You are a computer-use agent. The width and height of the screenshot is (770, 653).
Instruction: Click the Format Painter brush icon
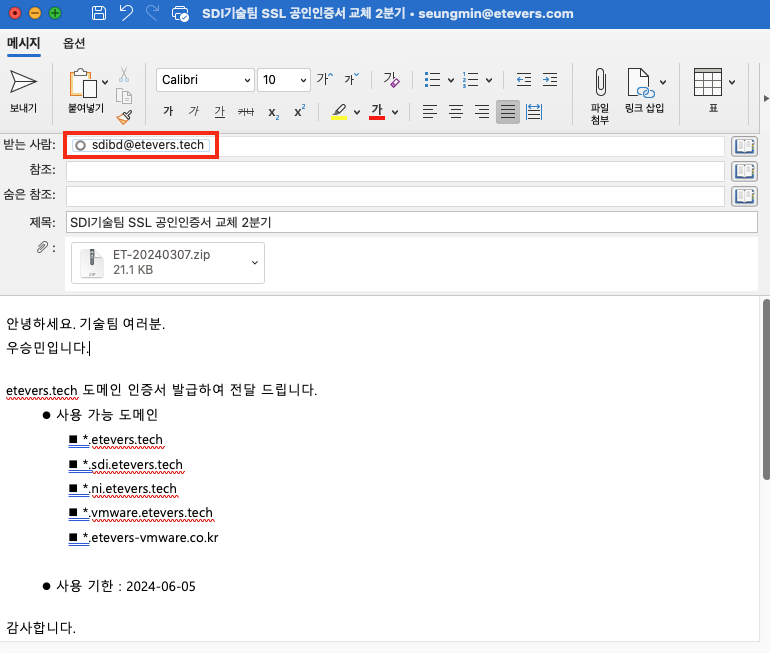124,117
